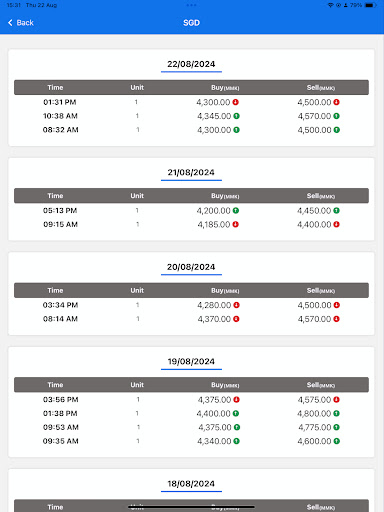Tap the red down indicator beside 01:31 PM buy rate
Image resolution: width=384 pixels, height=512 pixels.
click(x=236, y=102)
